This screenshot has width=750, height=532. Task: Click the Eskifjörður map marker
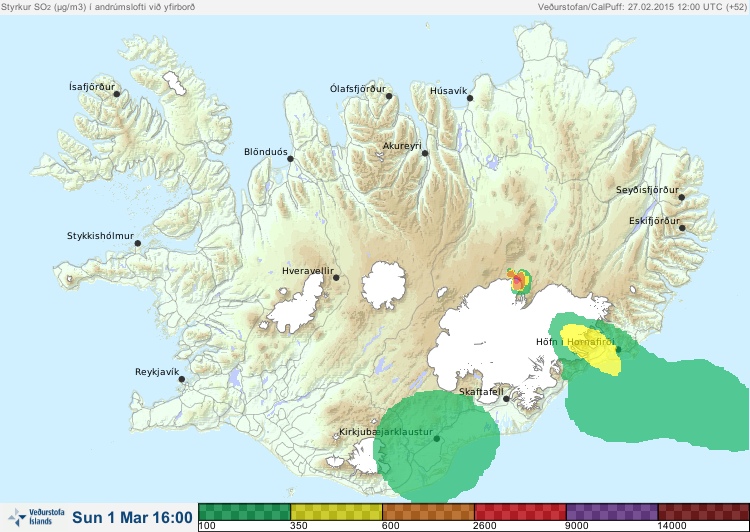(682, 228)
